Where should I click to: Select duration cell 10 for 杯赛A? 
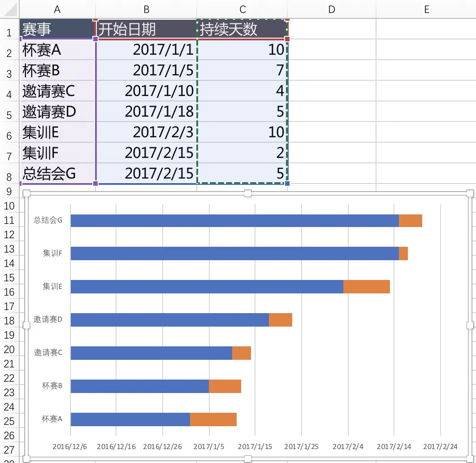(x=242, y=50)
